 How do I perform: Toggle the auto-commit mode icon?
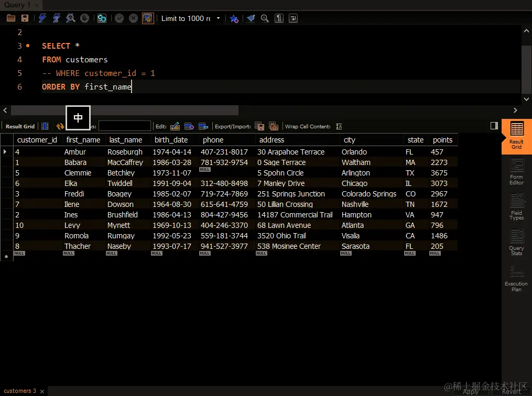pos(148,18)
